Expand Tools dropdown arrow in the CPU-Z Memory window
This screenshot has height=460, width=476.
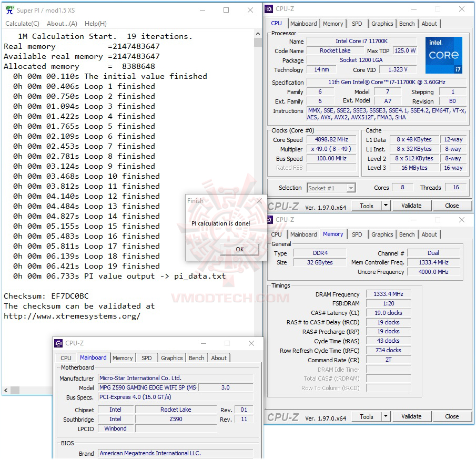(386, 416)
